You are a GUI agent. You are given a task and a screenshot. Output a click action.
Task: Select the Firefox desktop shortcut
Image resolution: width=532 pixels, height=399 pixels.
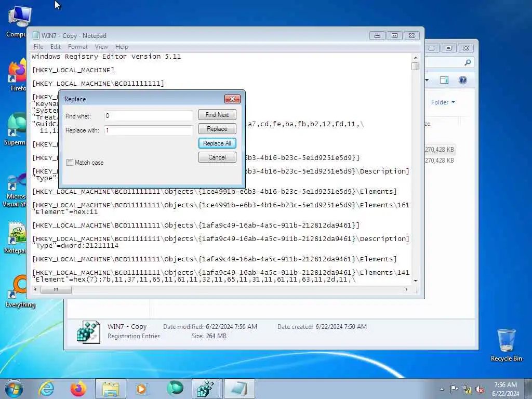(x=17, y=75)
